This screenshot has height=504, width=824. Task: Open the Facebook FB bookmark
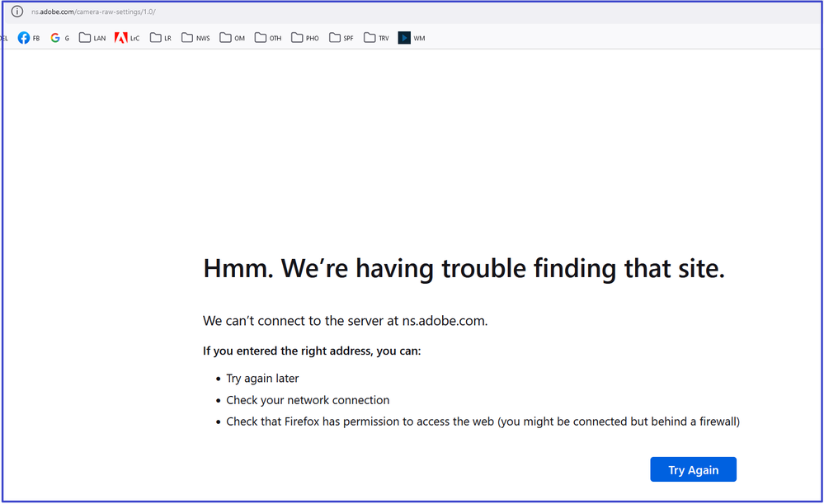[x=29, y=38]
